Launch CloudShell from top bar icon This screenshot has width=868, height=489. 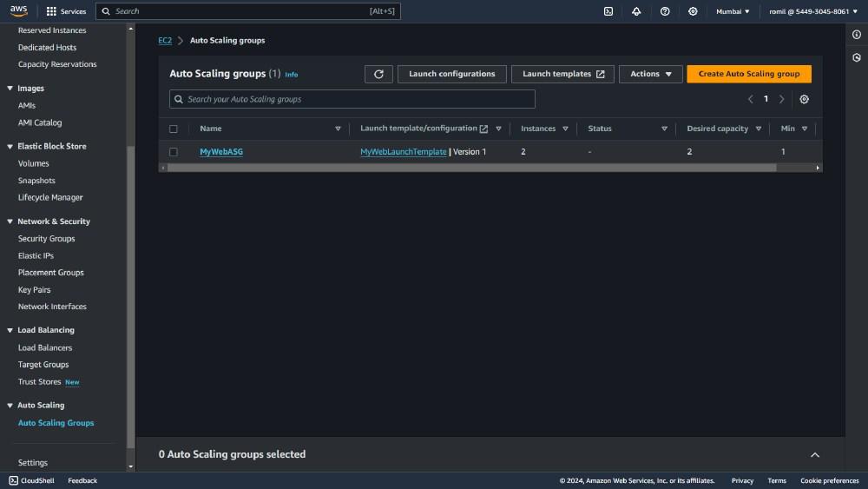[x=608, y=11]
